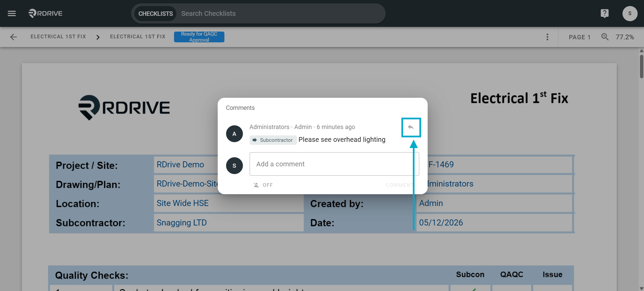644x291 pixels.
Task: Click the RDrive logo in the header
Action: tap(45, 13)
